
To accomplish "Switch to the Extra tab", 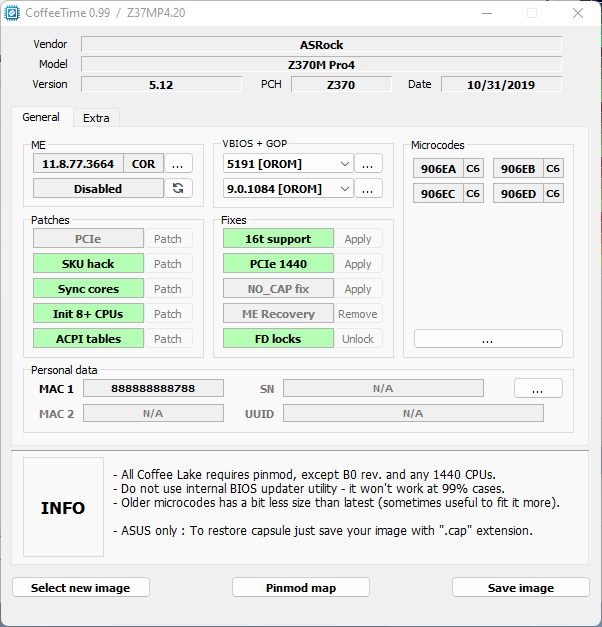I will tap(96, 118).
